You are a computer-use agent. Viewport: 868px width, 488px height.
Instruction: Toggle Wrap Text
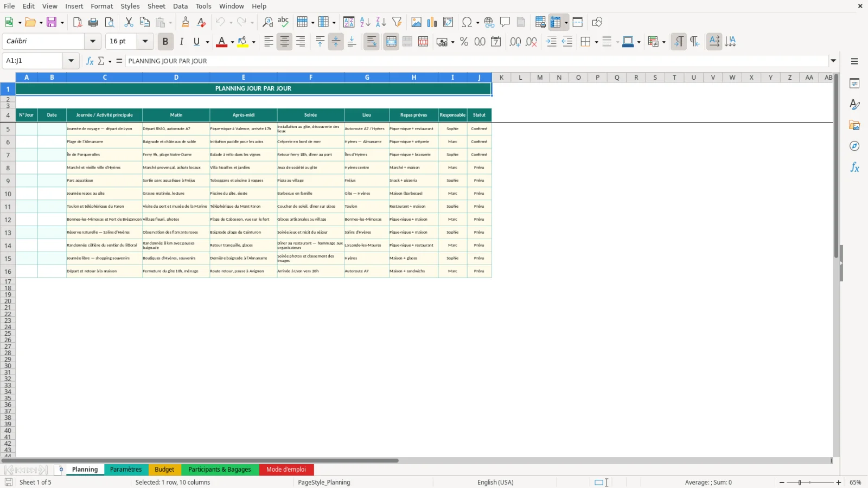point(372,42)
